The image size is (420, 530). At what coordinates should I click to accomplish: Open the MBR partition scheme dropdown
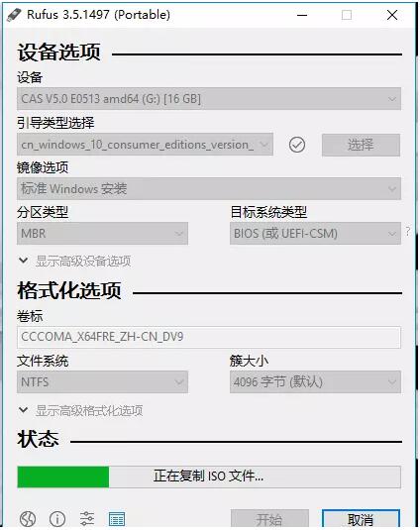[102, 233]
